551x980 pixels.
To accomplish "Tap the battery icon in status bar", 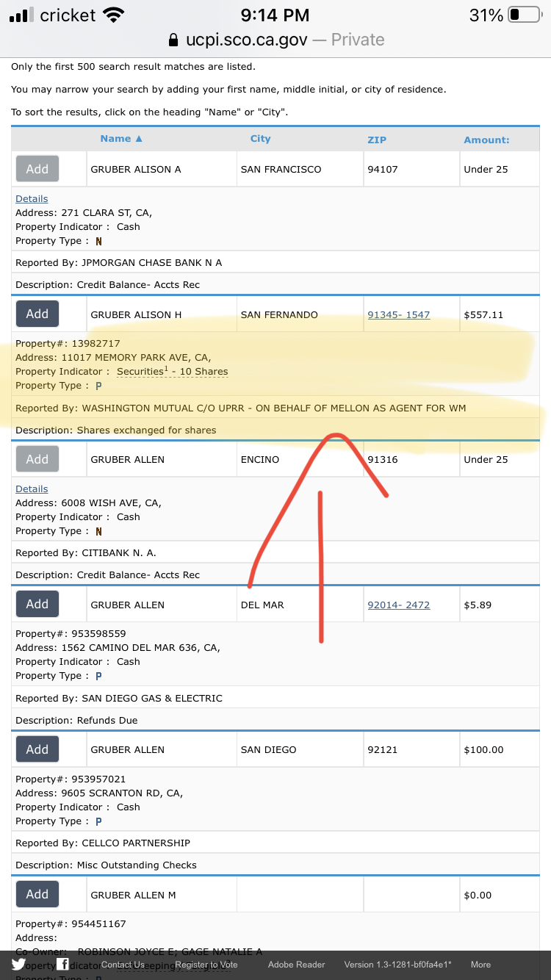I will point(524,15).
